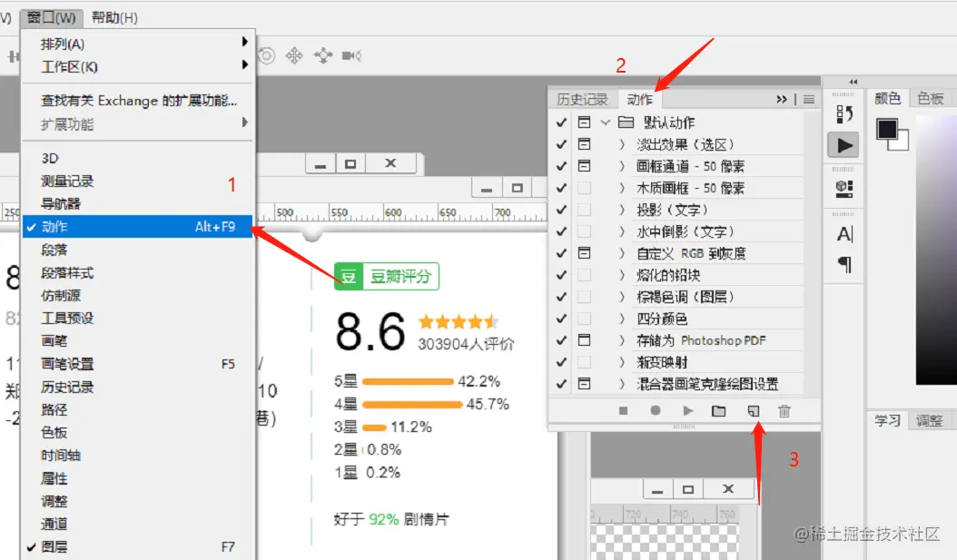
Task: Switch to the 历史记录 panel tab
Action: tap(582, 100)
